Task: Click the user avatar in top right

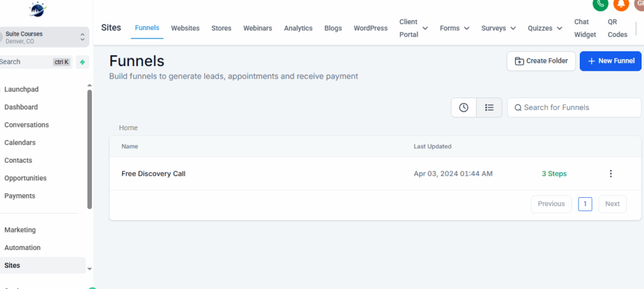Action: pyautogui.click(x=638, y=4)
